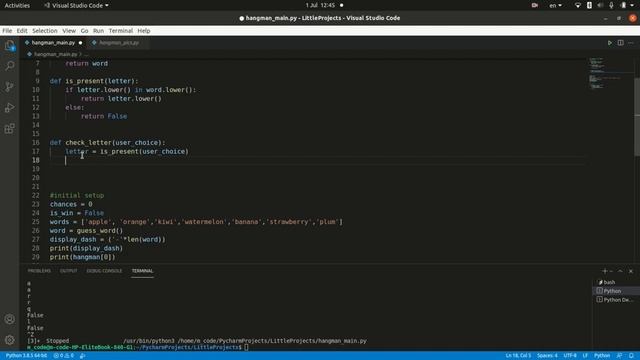Image resolution: width=640 pixels, height=360 pixels.
Task: Click the microphone icon in top bar
Action: click(611, 5)
